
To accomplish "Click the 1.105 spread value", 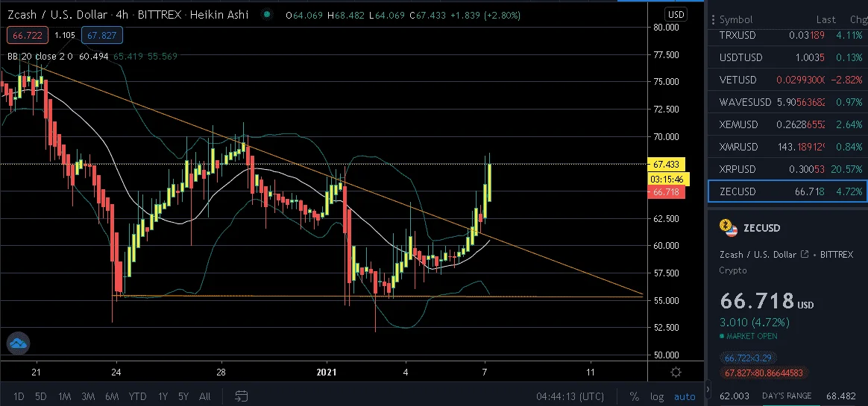I will point(65,36).
